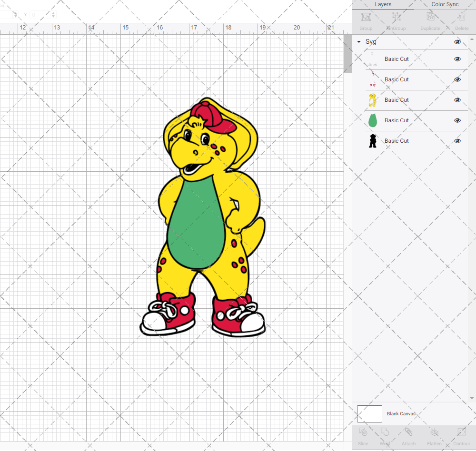Switch to the Layers tab
This screenshot has width=476, height=451.
coord(383,4)
